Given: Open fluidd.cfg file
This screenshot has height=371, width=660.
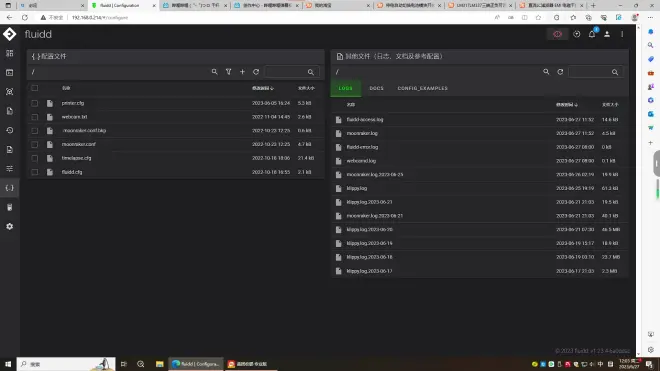Looking at the screenshot, I should (72, 172).
